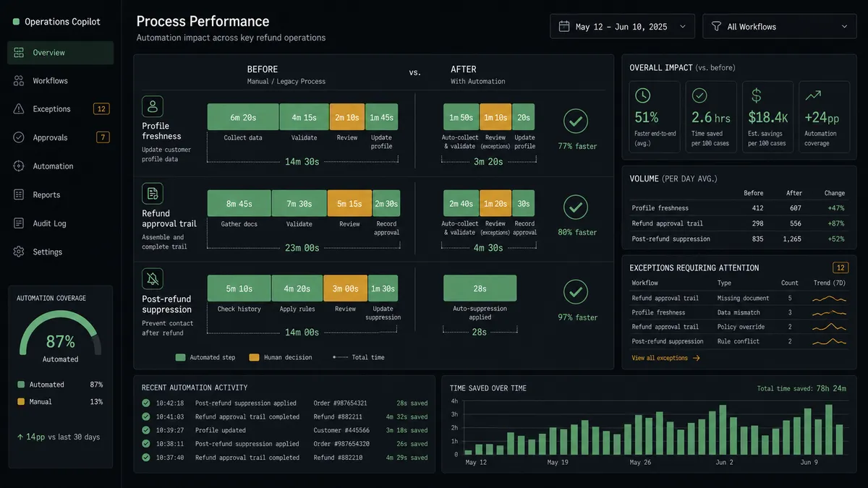Click the calendar icon in date picker

tap(564, 27)
